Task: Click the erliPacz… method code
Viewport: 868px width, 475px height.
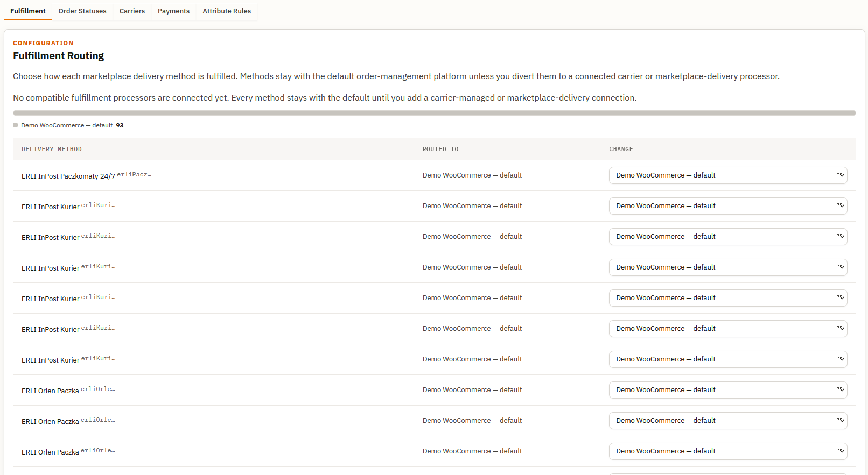Action: tap(134, 175)
